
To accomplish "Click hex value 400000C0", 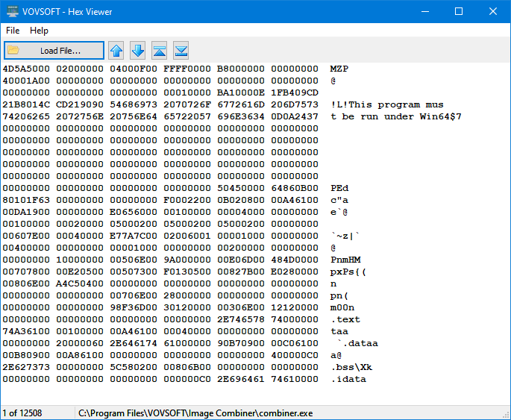I will 295,355.
